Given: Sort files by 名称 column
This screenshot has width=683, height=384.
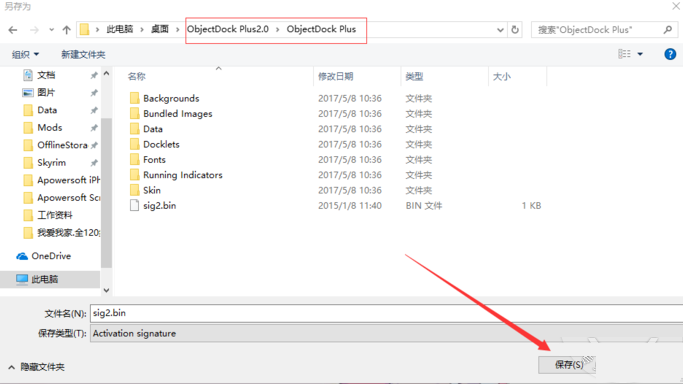Looking at the screenshot, I should (136, 77).
